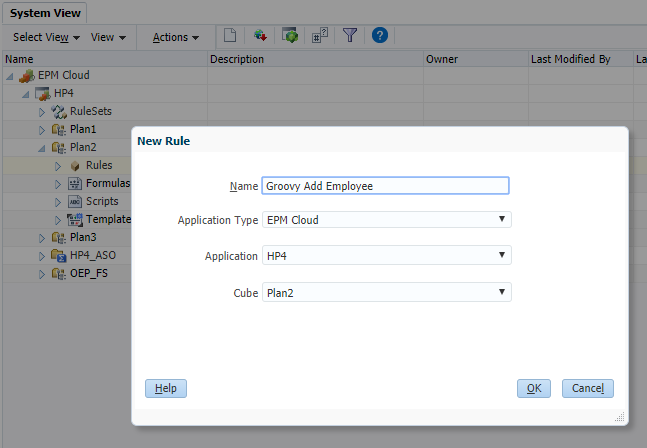
Task: Open the Select View menu
Action: pyautogui.click(x=46, y=37)
